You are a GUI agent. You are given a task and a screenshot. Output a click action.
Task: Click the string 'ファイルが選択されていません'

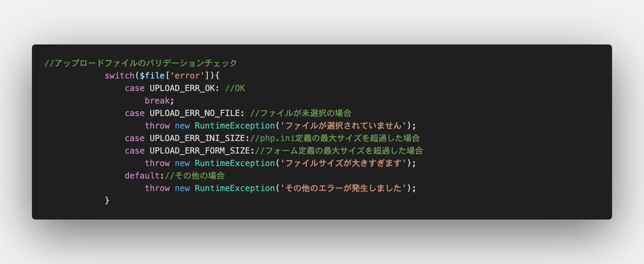[343, 126]
